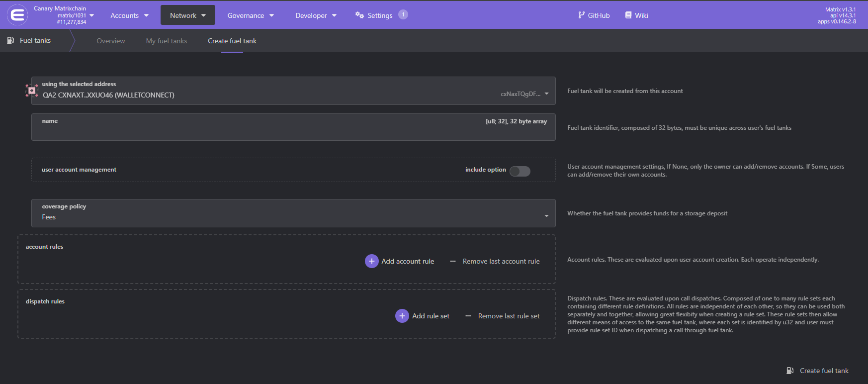This screenshot has width=868, height=384.
Task: Click the address dropdown arrow
Action: point(547,94)
